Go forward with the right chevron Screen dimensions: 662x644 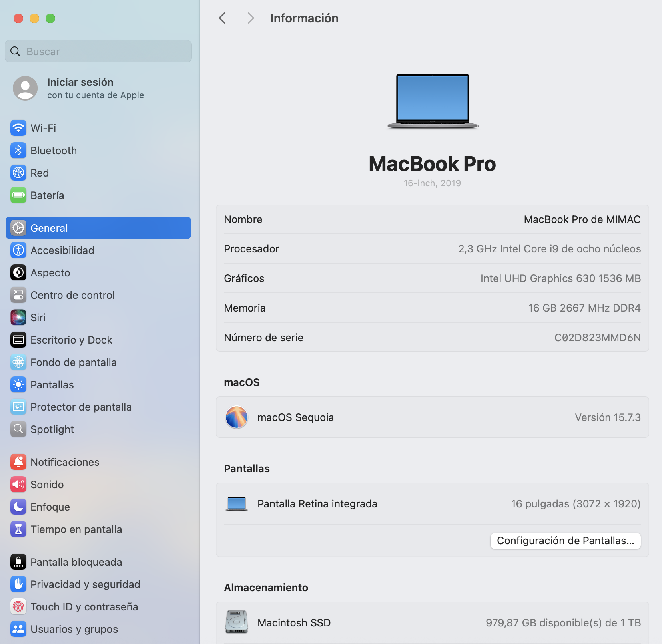coord(251,18)
